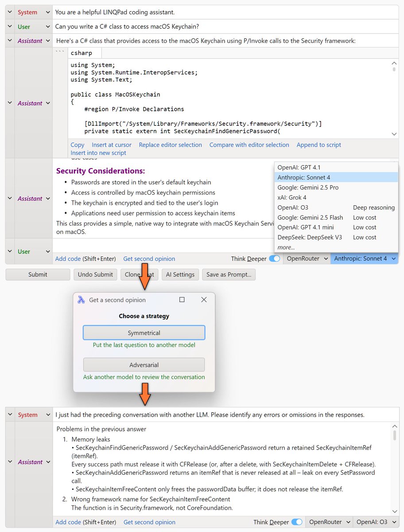Open OpenRouter provider dropdown next to Anthropic: Sonnet 4
The width and height of the screenshot is (404, 532).
pyautogui.click(x=307, y=259)
